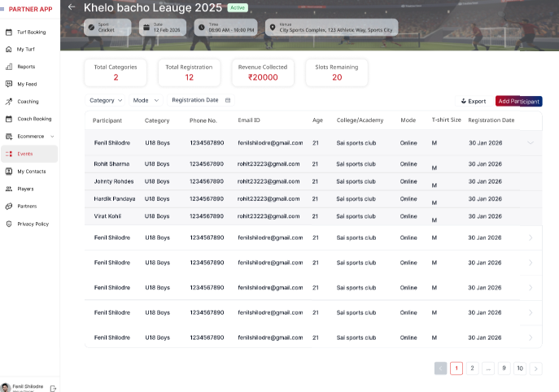The width and height of the screenshot is (559, 392).
Task: Select current page 1 in pagination
Action: click(456, 368)
